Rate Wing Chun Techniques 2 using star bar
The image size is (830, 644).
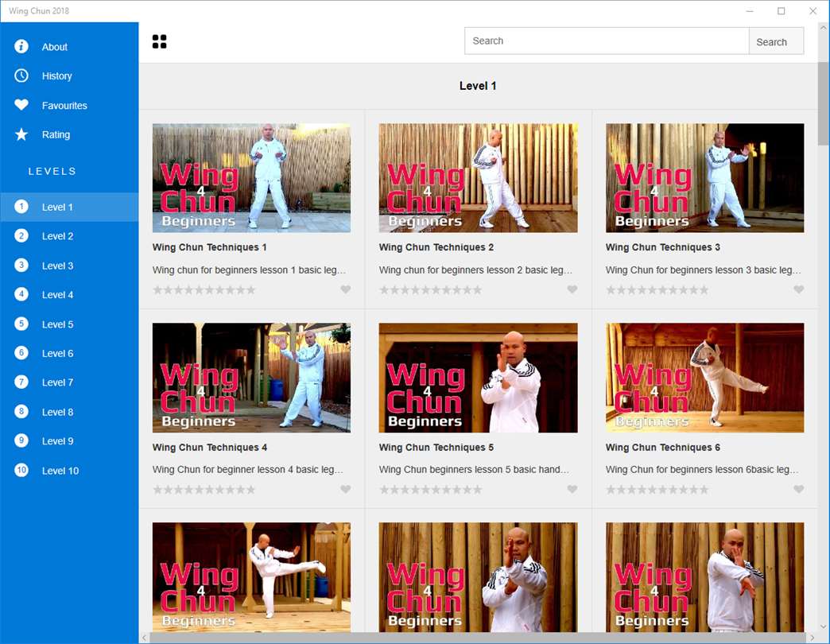coord(430,290)
